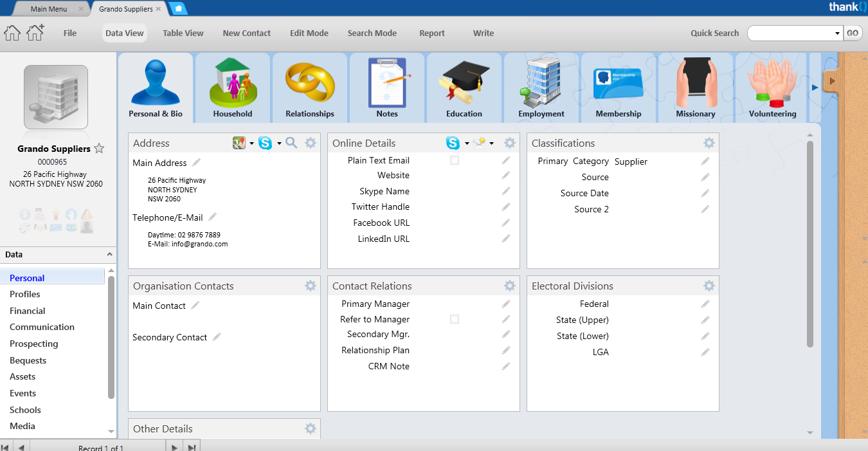The width and height of the screenshot is (868, 451).
Task: Click the Skype icon in Address panel
Action: coord(265,143)
